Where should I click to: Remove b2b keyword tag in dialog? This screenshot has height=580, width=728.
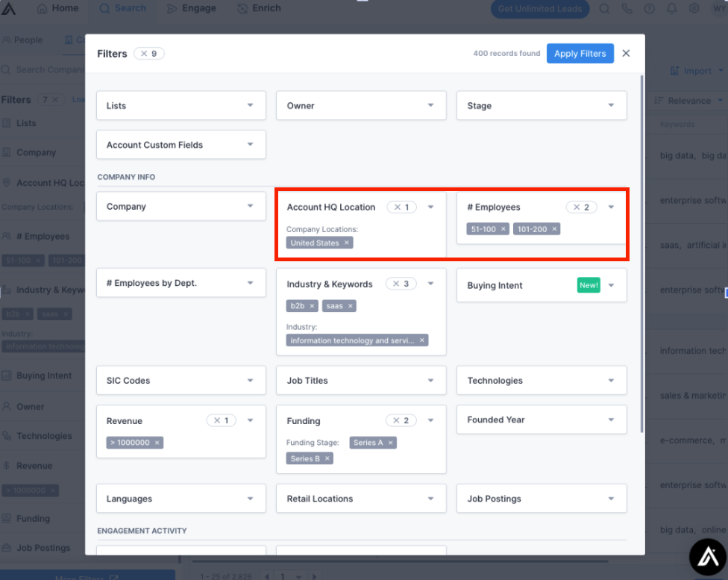312,306
